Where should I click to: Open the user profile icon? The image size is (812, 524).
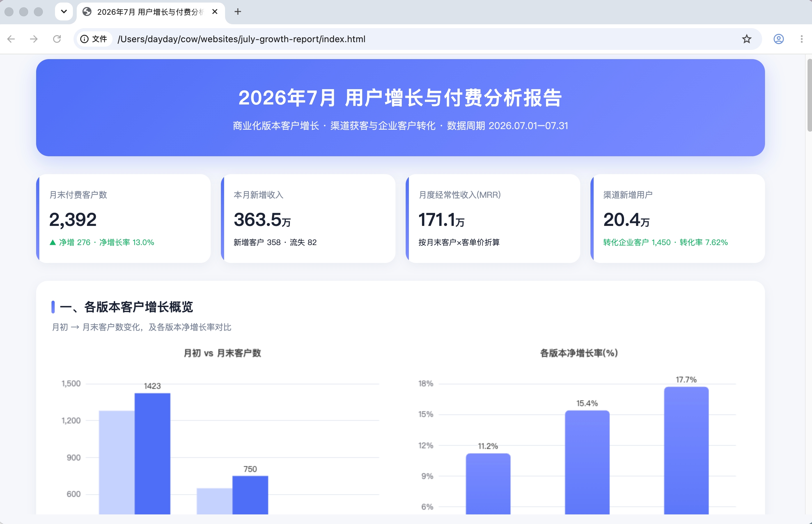coord(778,39)
